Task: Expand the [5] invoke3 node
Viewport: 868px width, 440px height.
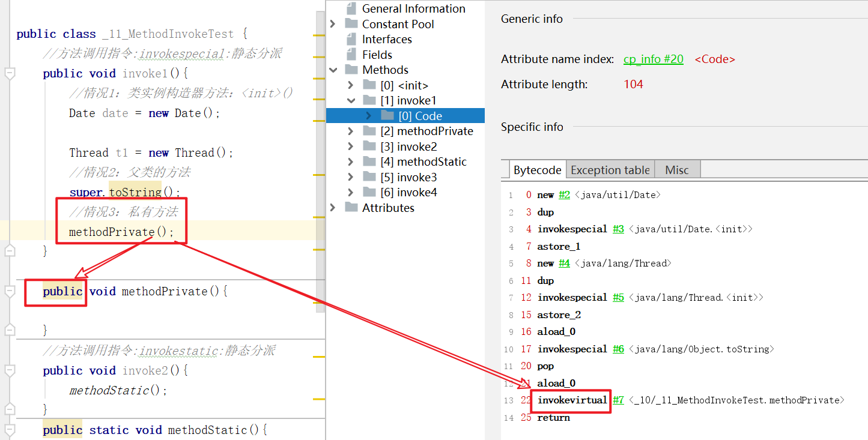Action: [x=351, y=177]
